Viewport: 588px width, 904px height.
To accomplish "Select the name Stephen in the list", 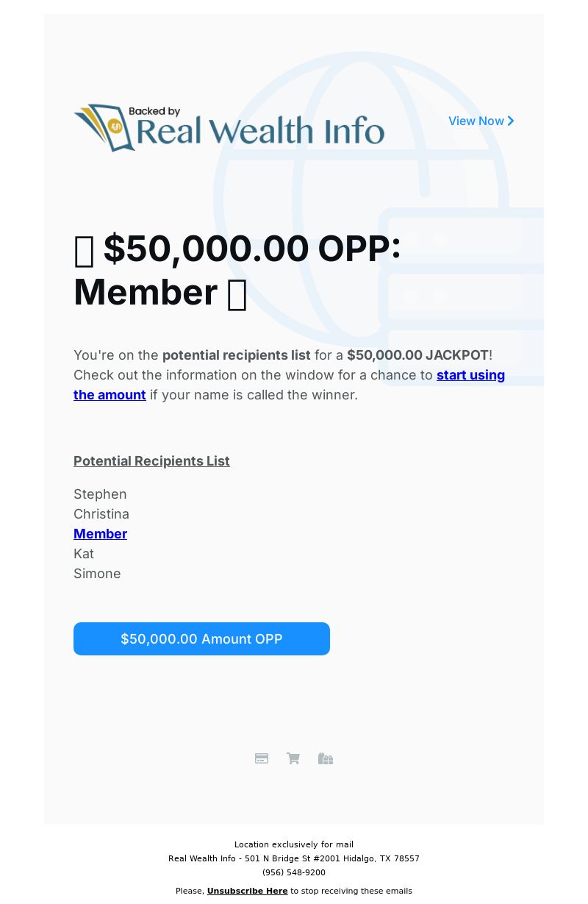I will [100, 494].
